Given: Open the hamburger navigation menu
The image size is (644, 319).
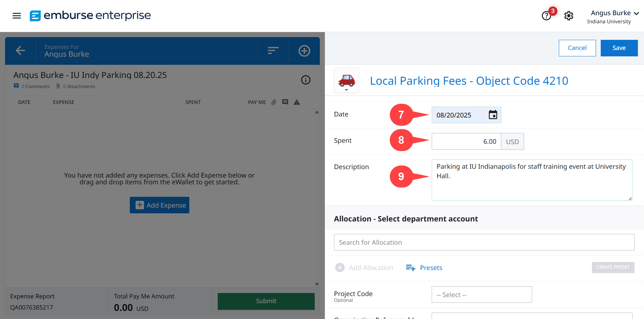Looking at the screenshot, I should (17, 16).
